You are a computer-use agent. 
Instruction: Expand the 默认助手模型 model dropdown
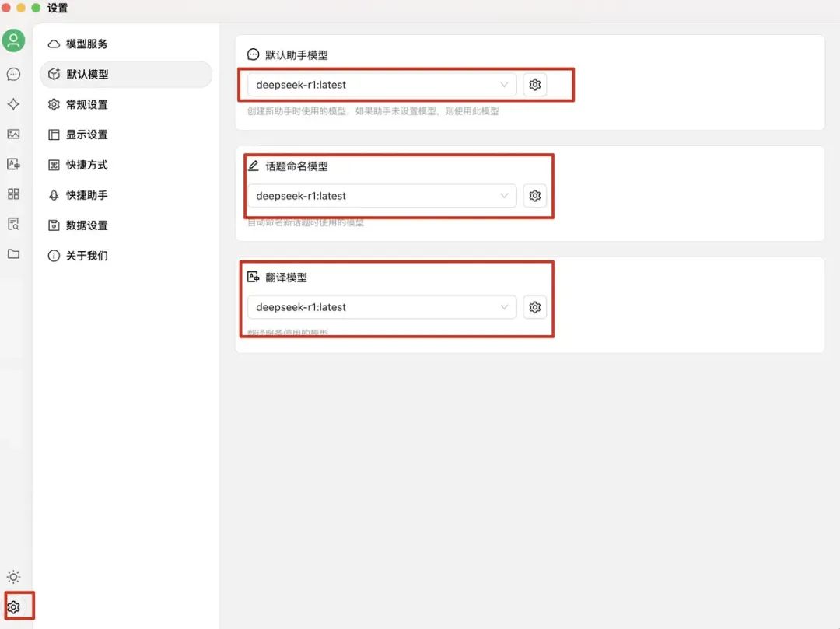pos(381,85)
